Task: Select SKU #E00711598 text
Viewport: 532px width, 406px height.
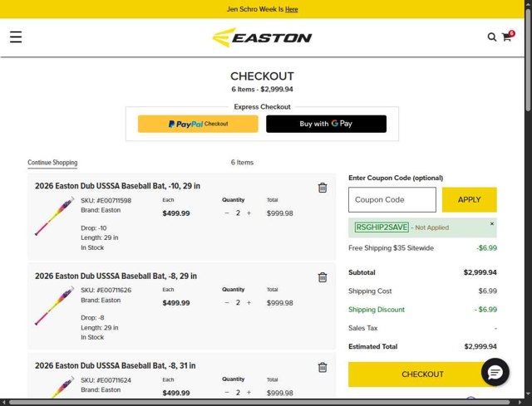Action: (106, 200)
